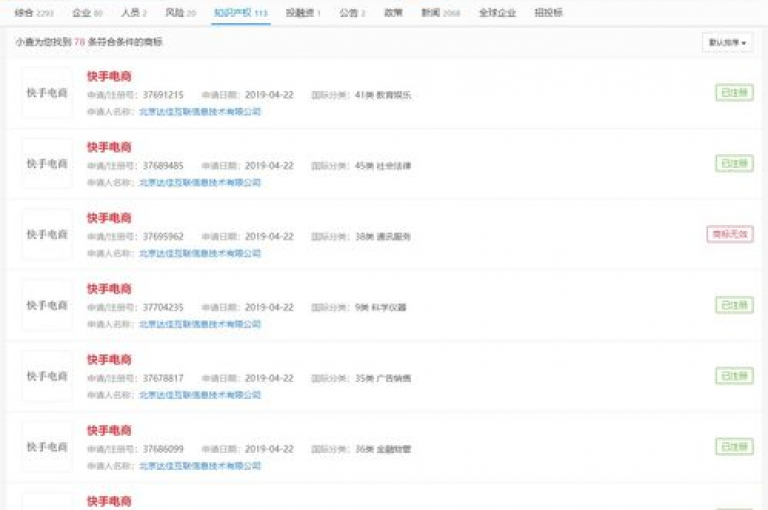
Task: Click trademark thumbnail for registration 37678817
Action: coord(47,376)
